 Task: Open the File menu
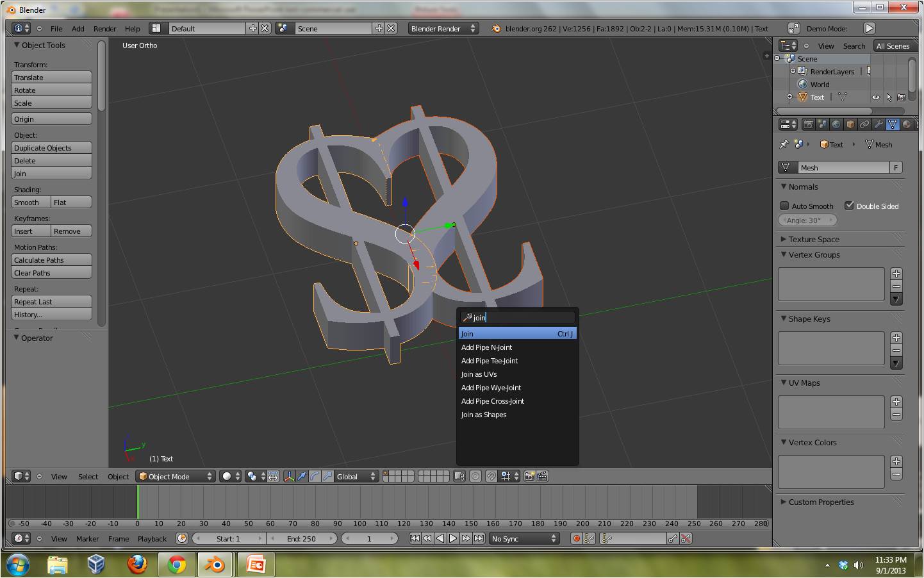pyautogui.click(x=56, y=28)
